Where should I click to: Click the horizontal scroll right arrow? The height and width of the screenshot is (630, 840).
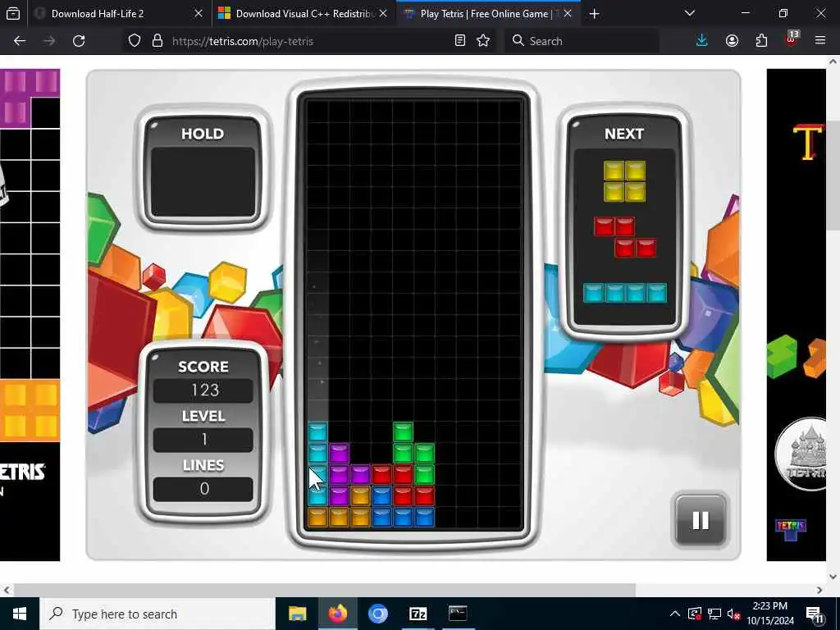[x=819, y=591]
